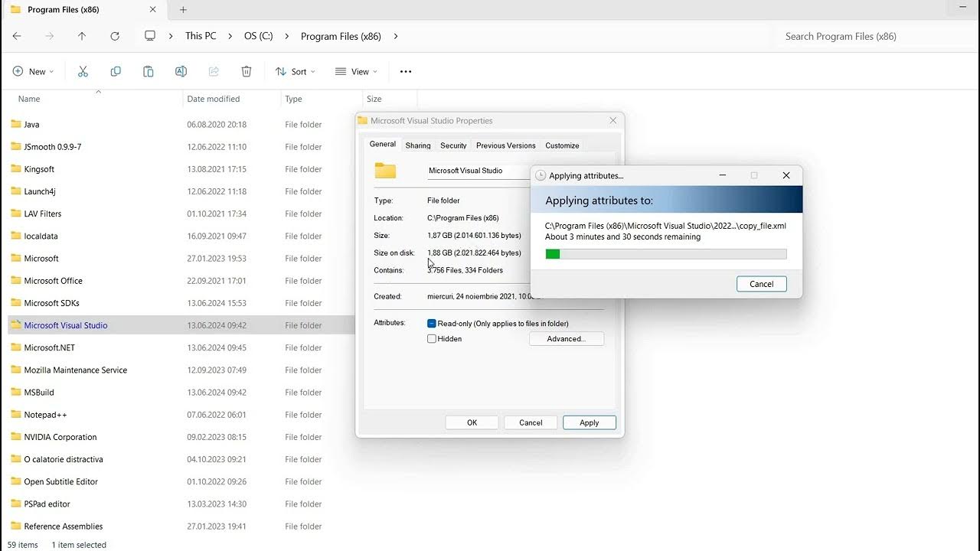This screenshot has width=980, height=551.
Task: Select the Microsoft SDKs folder row
Action: point(181,303)
